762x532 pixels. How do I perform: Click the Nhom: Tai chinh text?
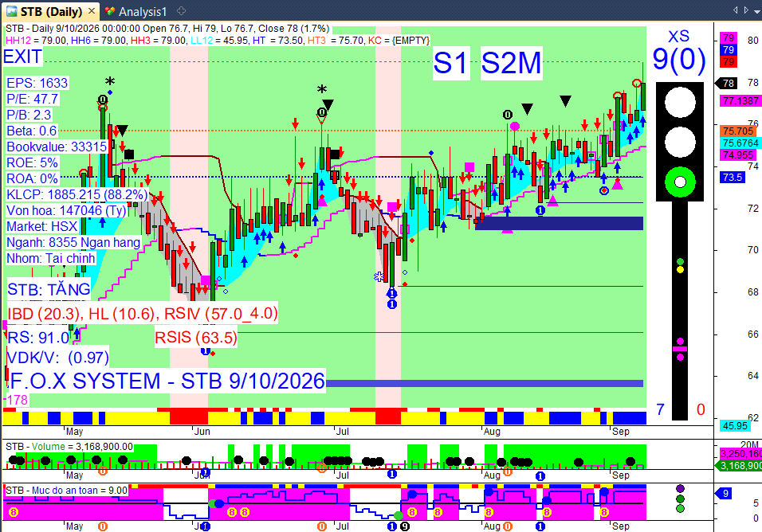pyautogui.click(x=50, y=259)
